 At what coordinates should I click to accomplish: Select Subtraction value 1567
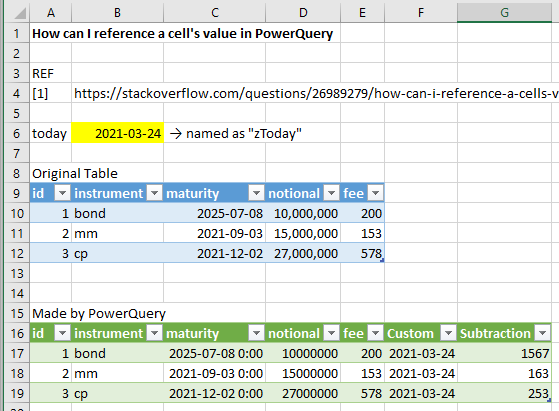(504, 353)
